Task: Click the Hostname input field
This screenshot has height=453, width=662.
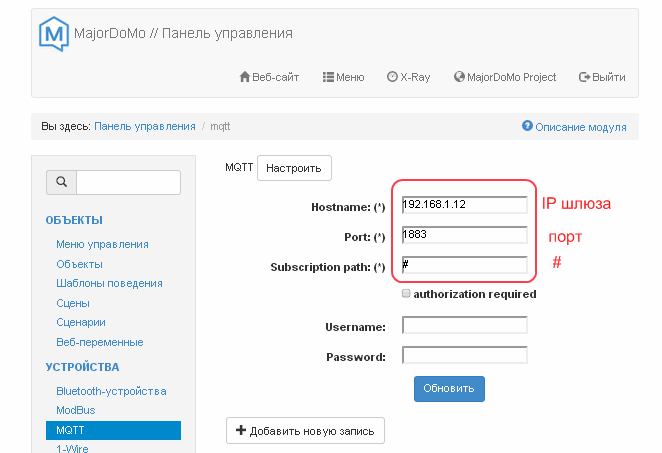Action: coord(464,204)
